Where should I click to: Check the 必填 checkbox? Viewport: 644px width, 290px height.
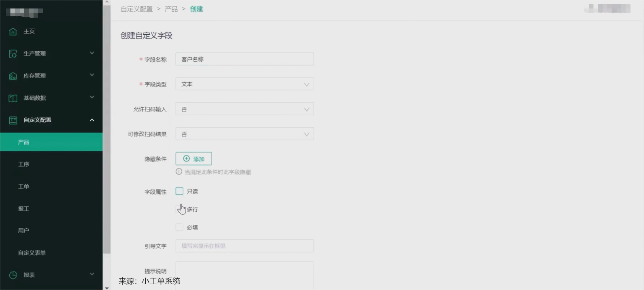(179, 228)
